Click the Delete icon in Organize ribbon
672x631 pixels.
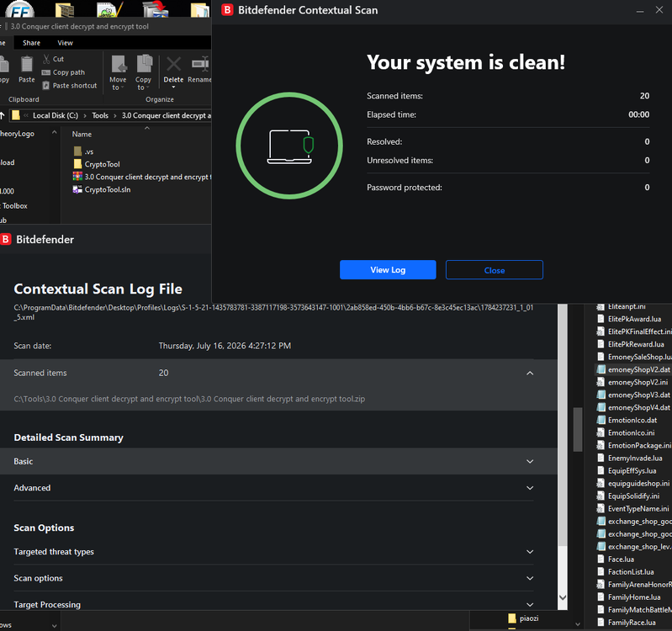[x=173, y=64]
